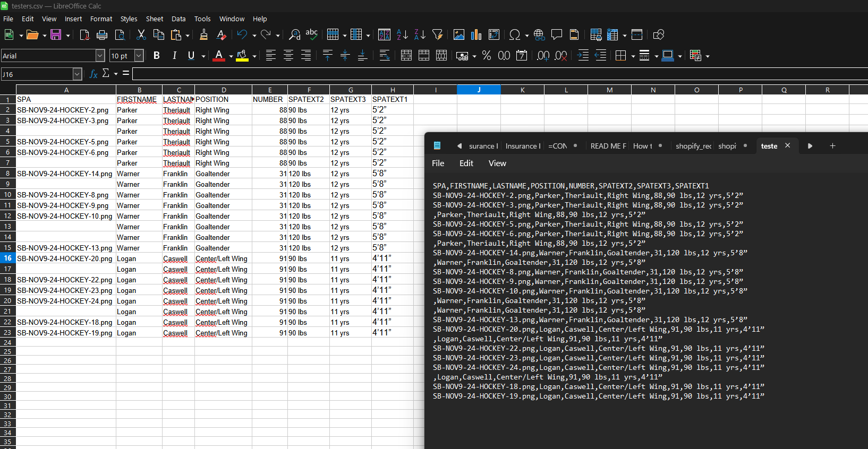Click the Function wizard fx icon
This screenshot has height=449, width=868.
pos(93,74)
